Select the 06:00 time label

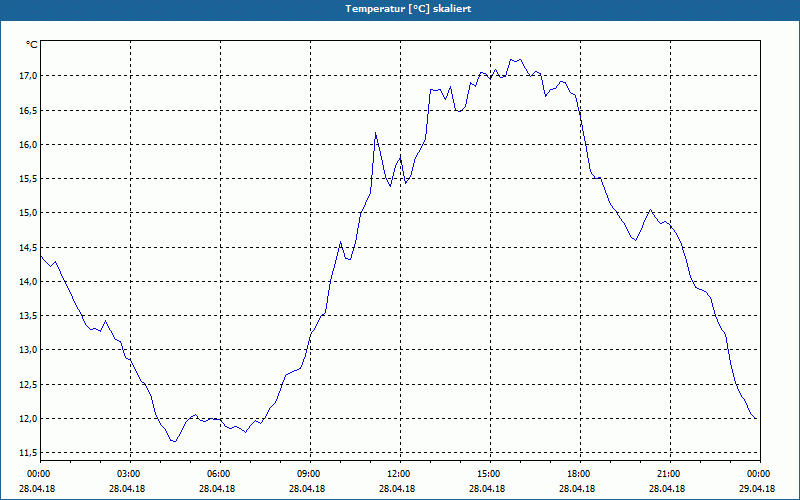click(x=220, y=474)
